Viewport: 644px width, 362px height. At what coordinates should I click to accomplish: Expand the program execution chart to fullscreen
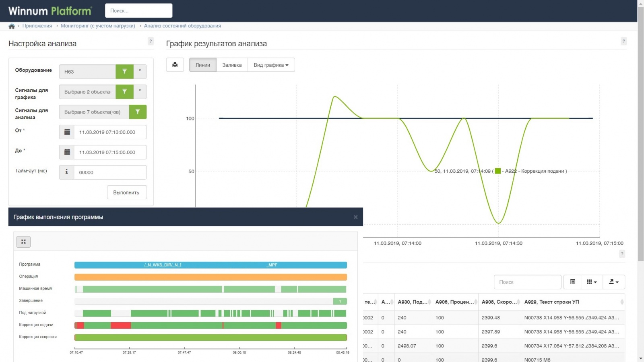click(x=23, y=242)
